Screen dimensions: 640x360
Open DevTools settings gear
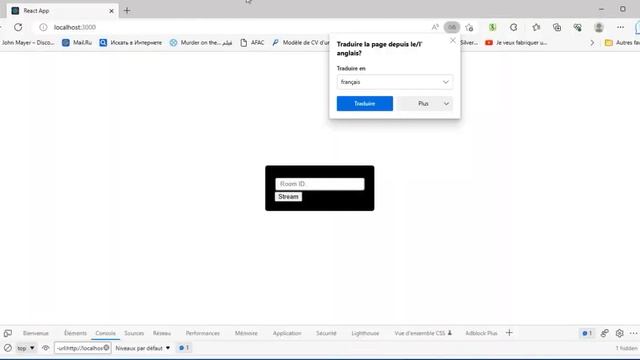619,333
